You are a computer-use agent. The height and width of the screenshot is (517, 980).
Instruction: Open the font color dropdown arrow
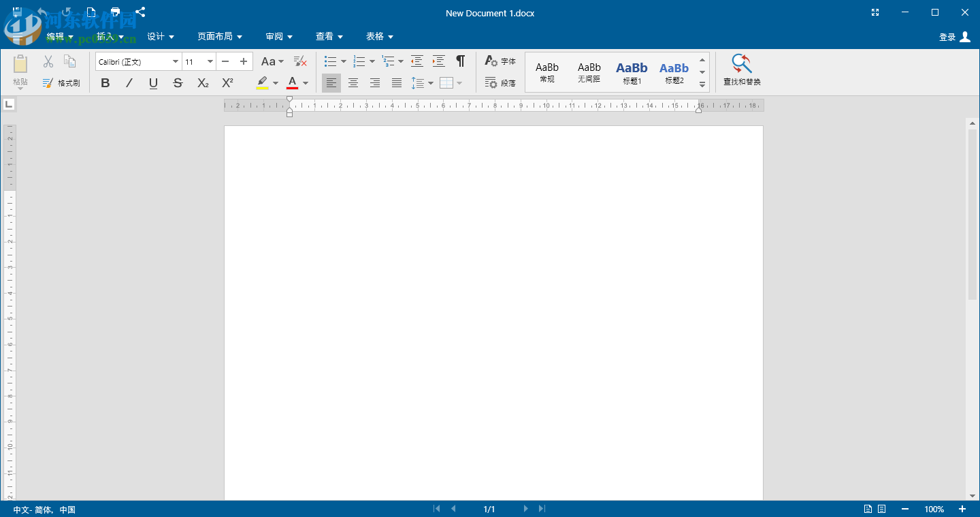pyautogui.click(x=304, y=82)
